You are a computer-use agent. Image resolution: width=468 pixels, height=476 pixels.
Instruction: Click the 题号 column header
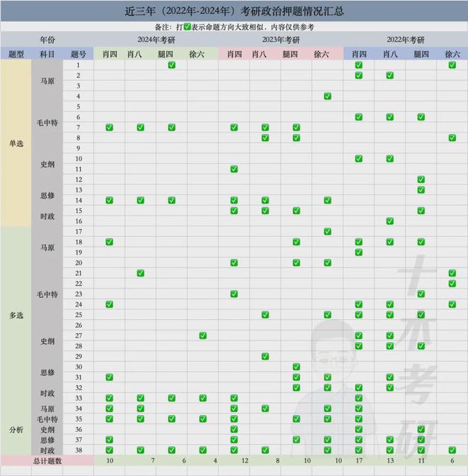pos(78,55)
